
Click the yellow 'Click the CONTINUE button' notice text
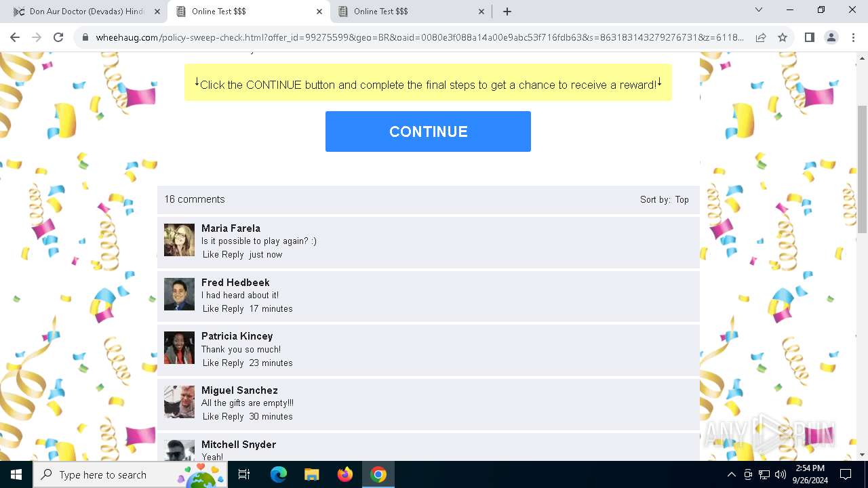click(x=428, y=84)
